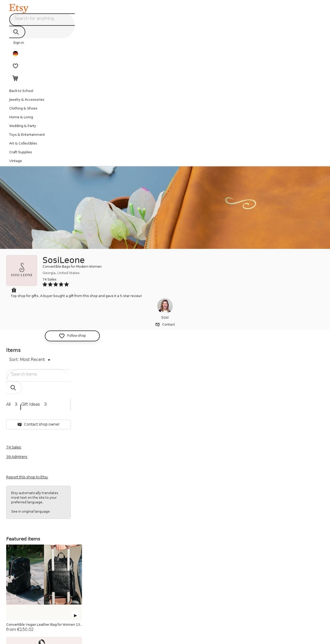This screenshot has height=644, width=330.
Task: Open the 39 Admirers link
Action: tap(17, 457)
